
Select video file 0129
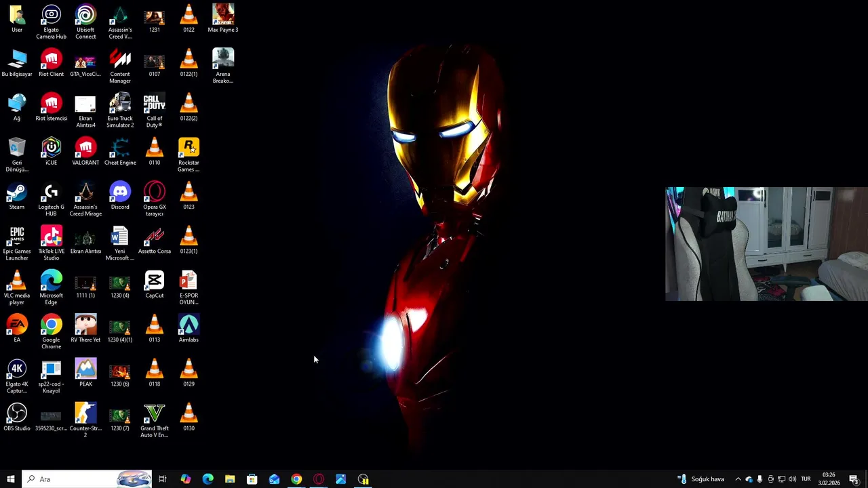(189, 373)
